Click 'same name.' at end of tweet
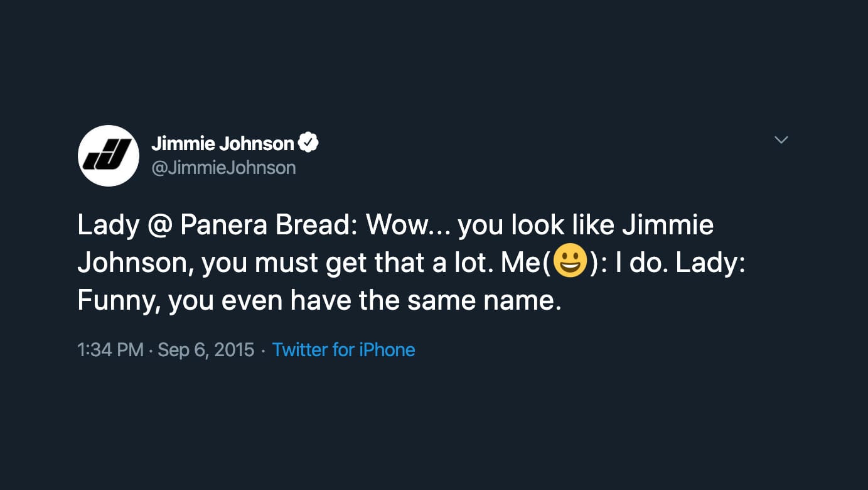868x490 pixels. point(484,302)
